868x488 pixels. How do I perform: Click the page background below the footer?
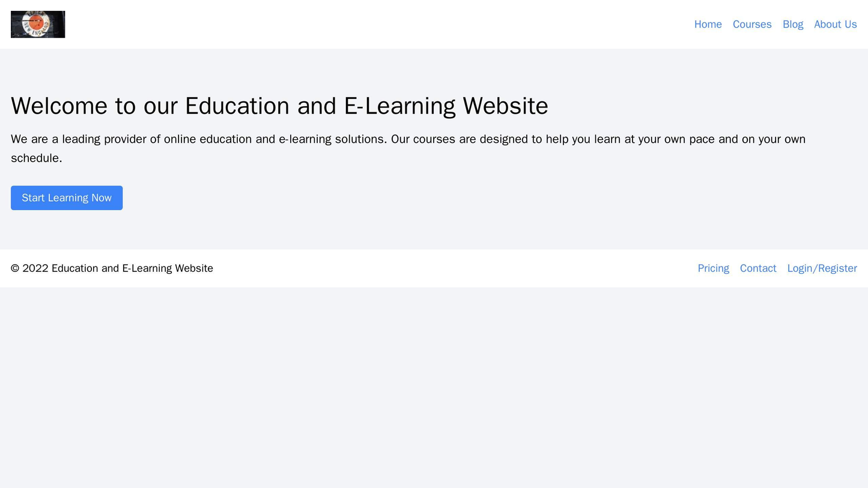(432, 390)
